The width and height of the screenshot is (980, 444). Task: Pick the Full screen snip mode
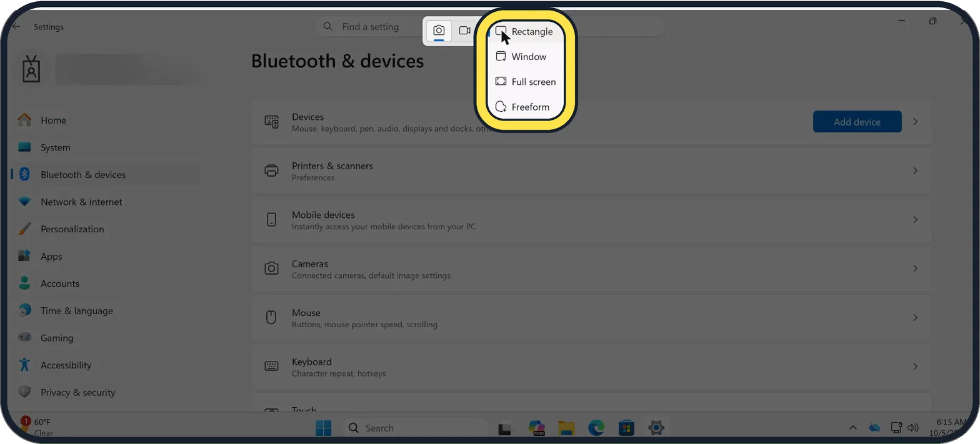pyautogui.click(x=526, y=82)
